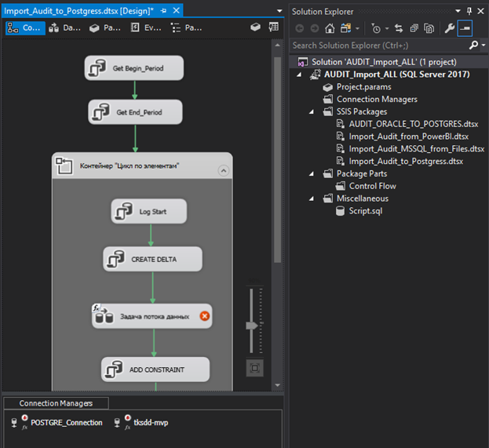Click the Switch Views icon in Solution Explorer
Image resolution: width=489 pixels, height=448 pixels.
(x=345, y=28)
